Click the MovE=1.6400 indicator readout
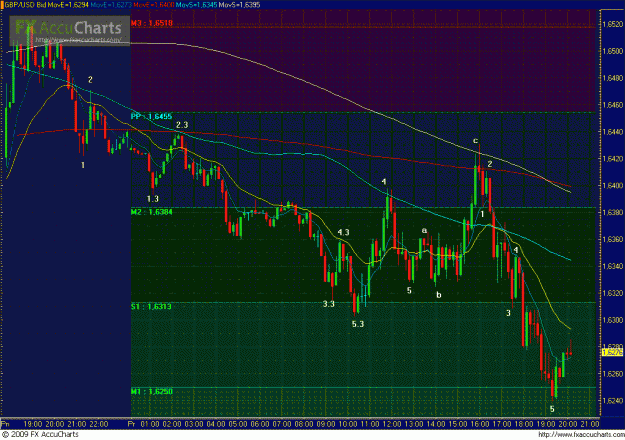This screenshot has height=440, width=625. (154, 5)
